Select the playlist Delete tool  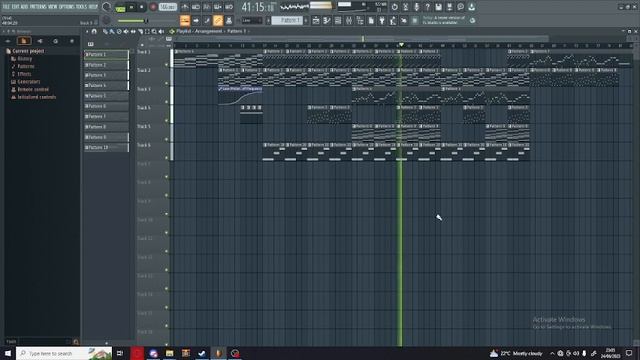point(119,31)
